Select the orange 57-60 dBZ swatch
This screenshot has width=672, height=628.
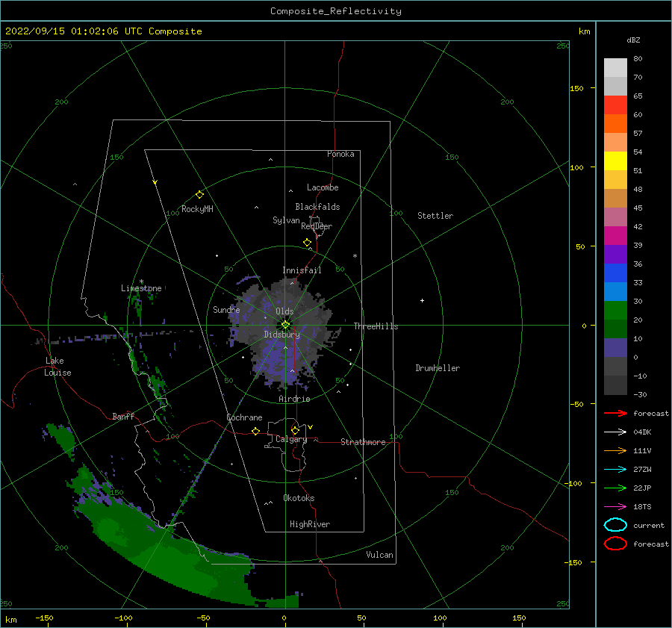click(x=615, y=124)
